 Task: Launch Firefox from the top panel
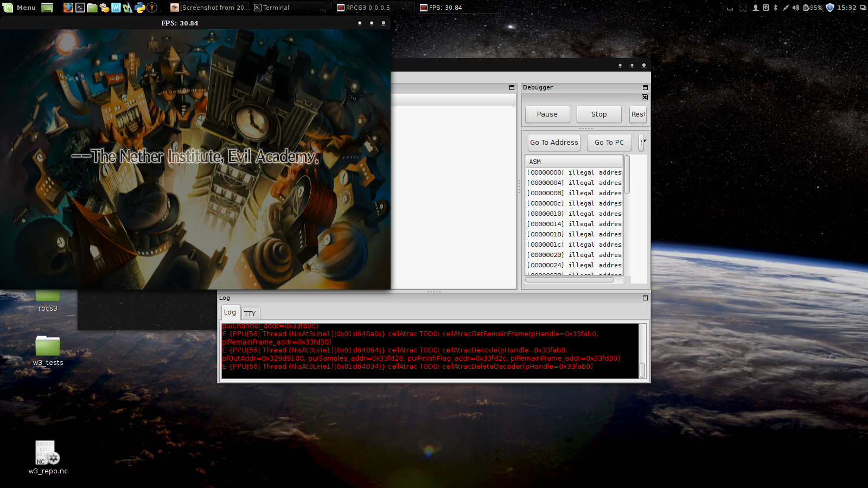pos(68,8)
